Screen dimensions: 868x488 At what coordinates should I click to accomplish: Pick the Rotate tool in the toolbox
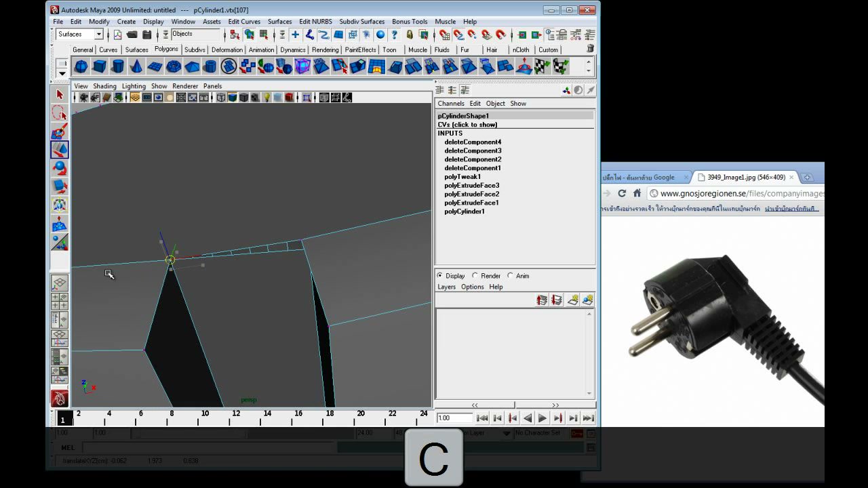pos(60,168)
